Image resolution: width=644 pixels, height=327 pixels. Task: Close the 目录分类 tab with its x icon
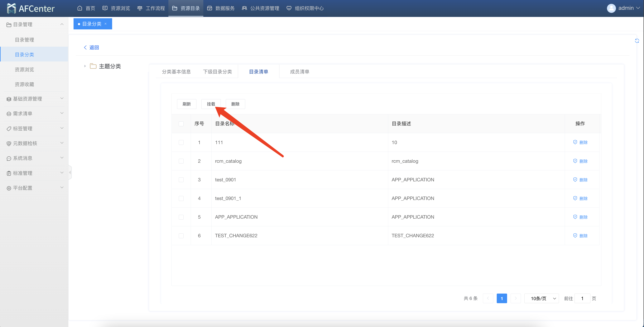click(x=105, y=24)
